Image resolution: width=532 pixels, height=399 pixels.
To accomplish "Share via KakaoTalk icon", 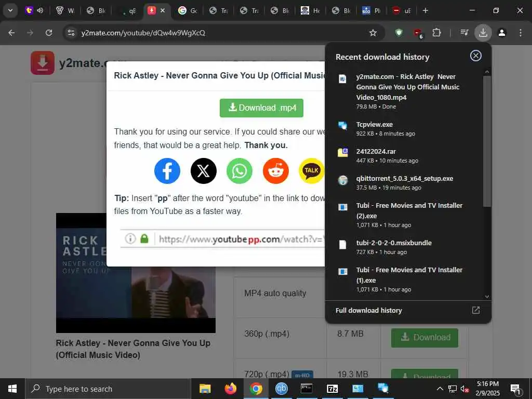I will tap(312, 170).
